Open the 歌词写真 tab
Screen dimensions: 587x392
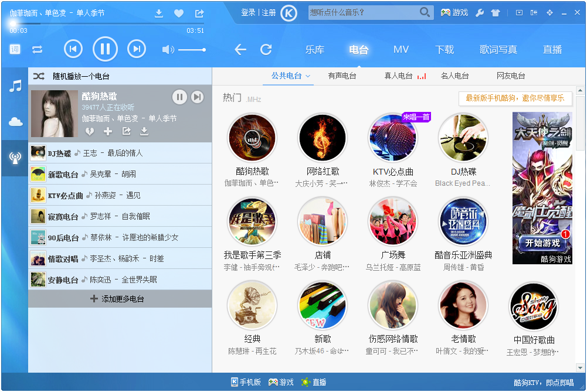tap(498, 50)
